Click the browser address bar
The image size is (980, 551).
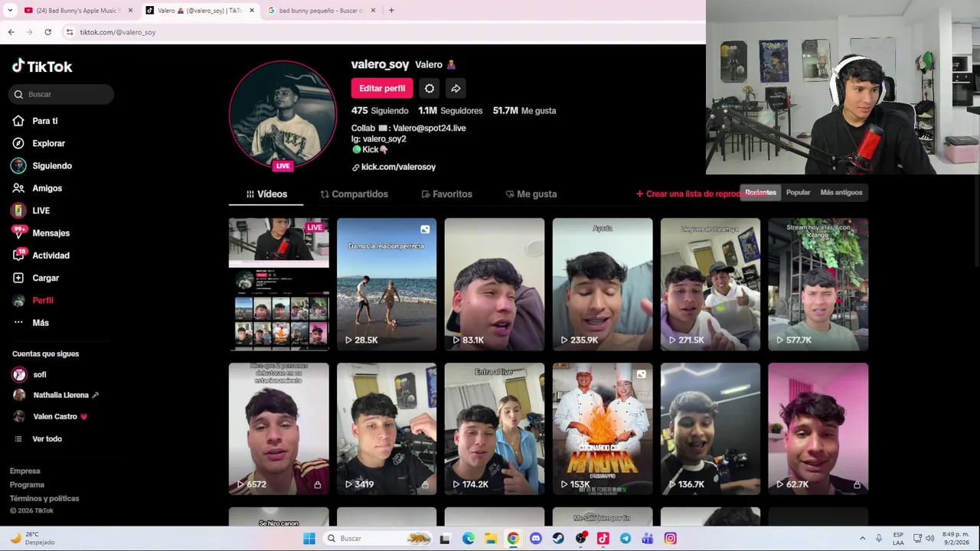click(x=383, y=32)
